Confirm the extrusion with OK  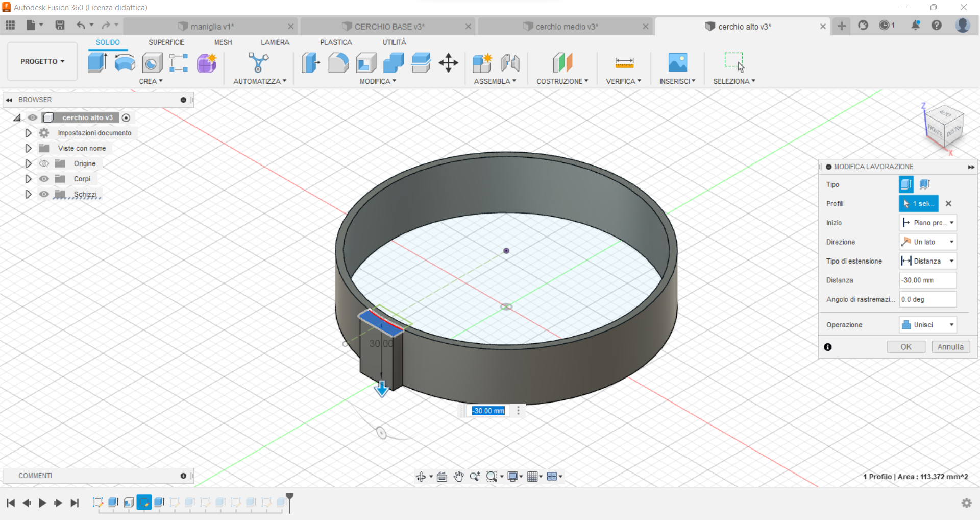pyautogui.click(x=906, y=346)
